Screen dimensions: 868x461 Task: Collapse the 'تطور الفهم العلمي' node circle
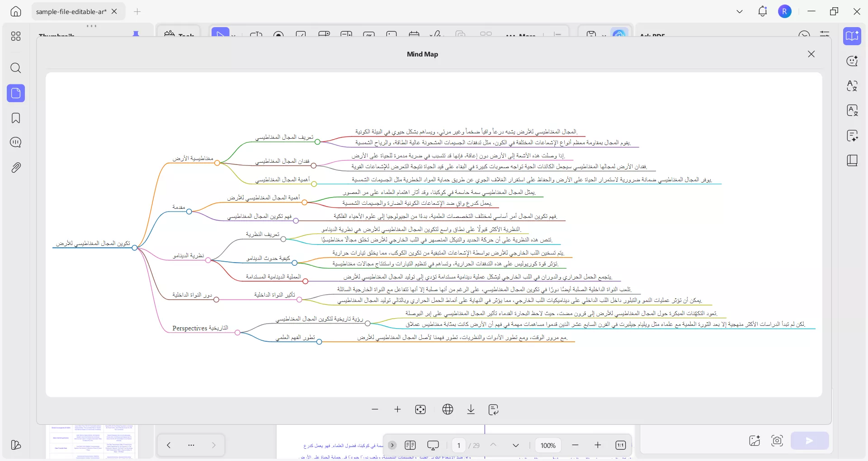tap(319, 342)
